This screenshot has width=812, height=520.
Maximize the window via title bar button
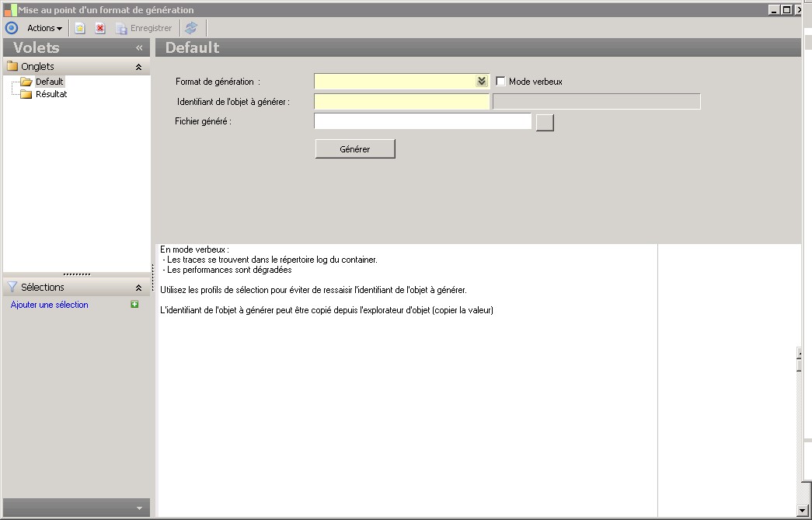[x=786, y=10]
